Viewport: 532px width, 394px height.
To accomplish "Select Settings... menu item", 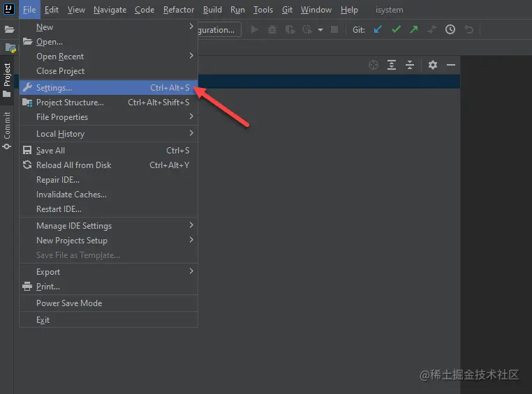I will pos(109,88).
